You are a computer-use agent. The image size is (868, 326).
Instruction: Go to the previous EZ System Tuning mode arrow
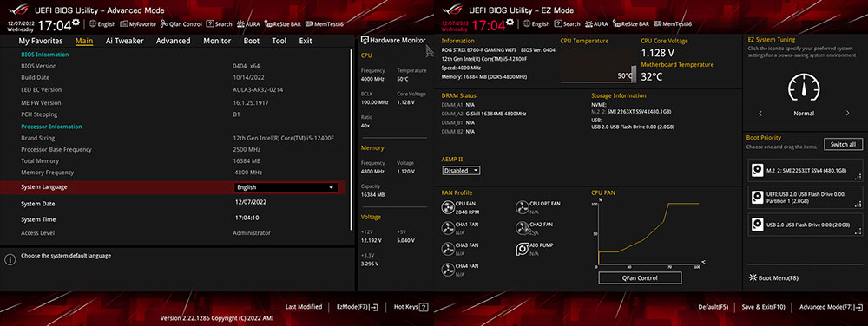click(760, 114)
